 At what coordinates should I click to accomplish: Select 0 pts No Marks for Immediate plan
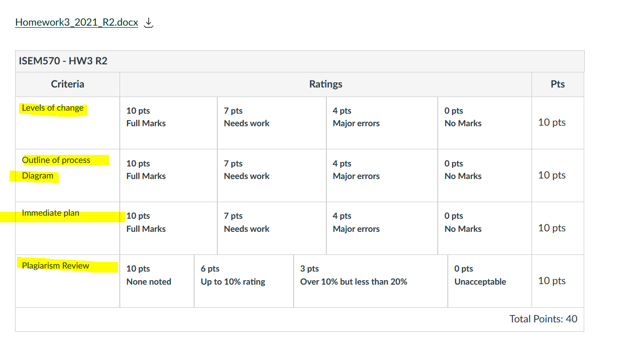pyautogui.click(x=485, y=228)
